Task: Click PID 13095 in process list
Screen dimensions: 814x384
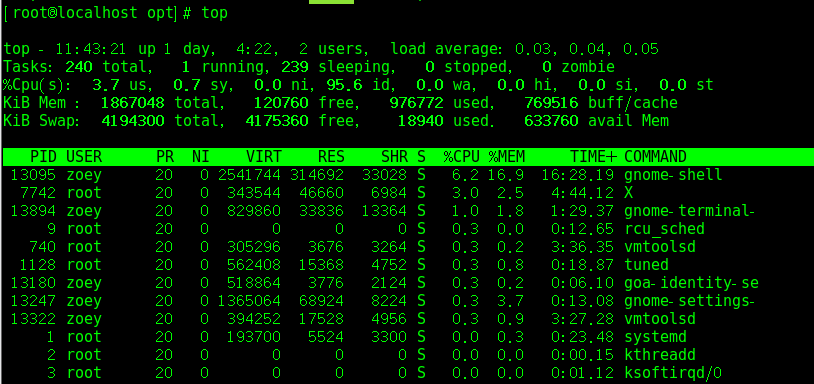Action: point(33,175)
